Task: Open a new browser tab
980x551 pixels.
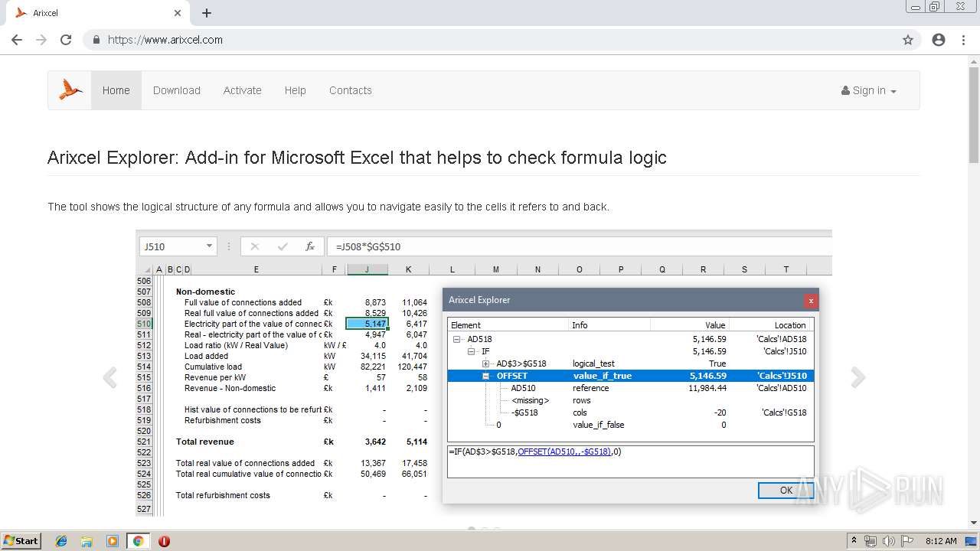Action: [x=207, y=13]
